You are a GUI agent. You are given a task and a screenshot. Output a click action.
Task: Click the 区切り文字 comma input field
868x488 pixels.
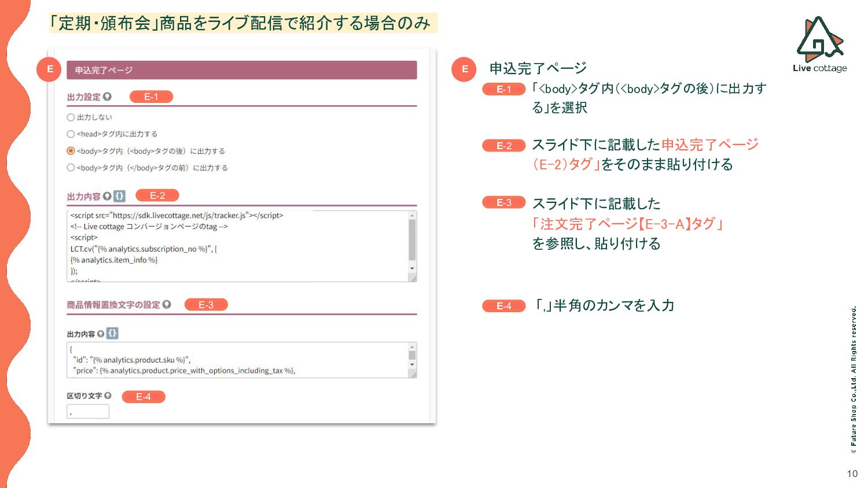pyautogui.click(x=88, y=412)
